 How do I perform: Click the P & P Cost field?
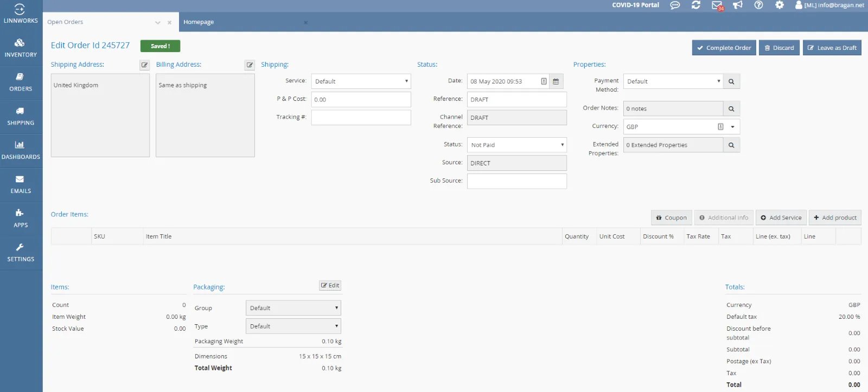pos(361,99)
